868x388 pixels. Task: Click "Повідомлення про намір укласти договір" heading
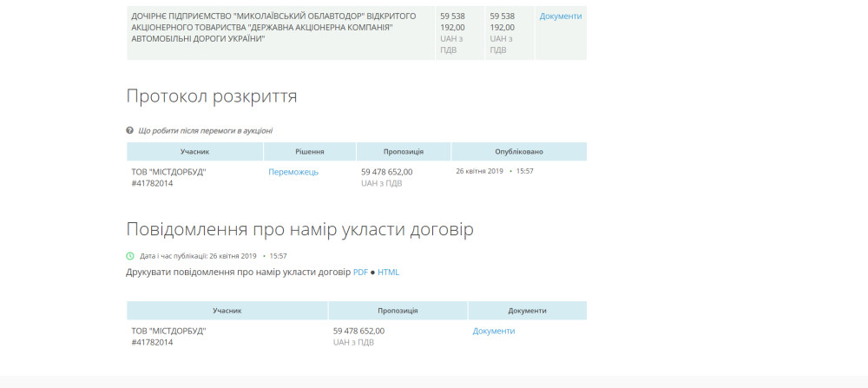[x=299, y=229]
